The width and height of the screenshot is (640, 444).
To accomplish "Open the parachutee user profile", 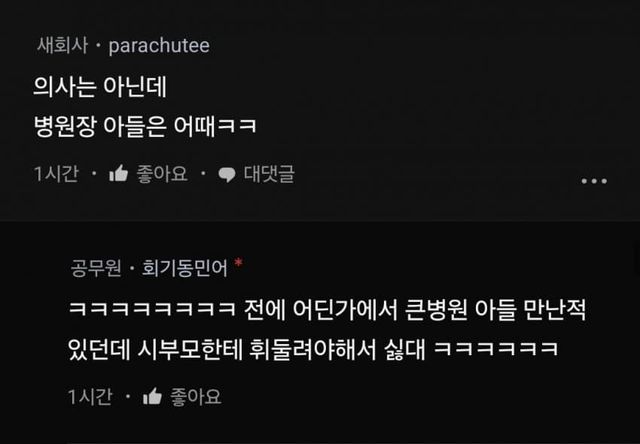I will [x=159, y=45].
